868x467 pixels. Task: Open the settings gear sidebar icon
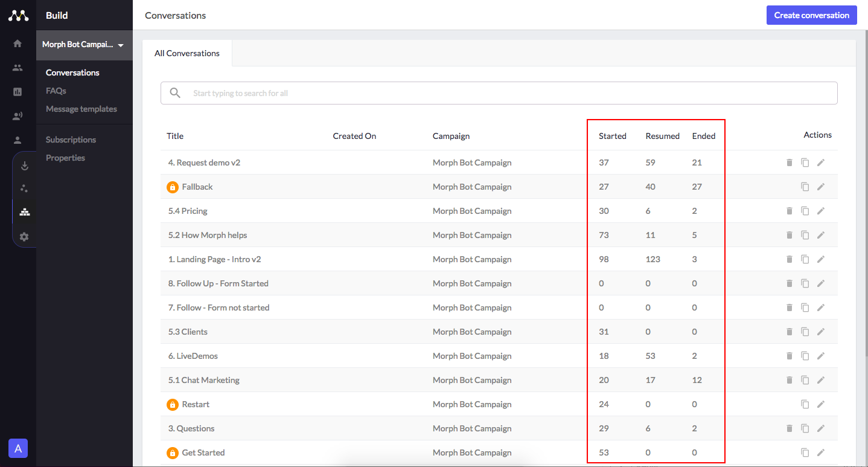24,237
